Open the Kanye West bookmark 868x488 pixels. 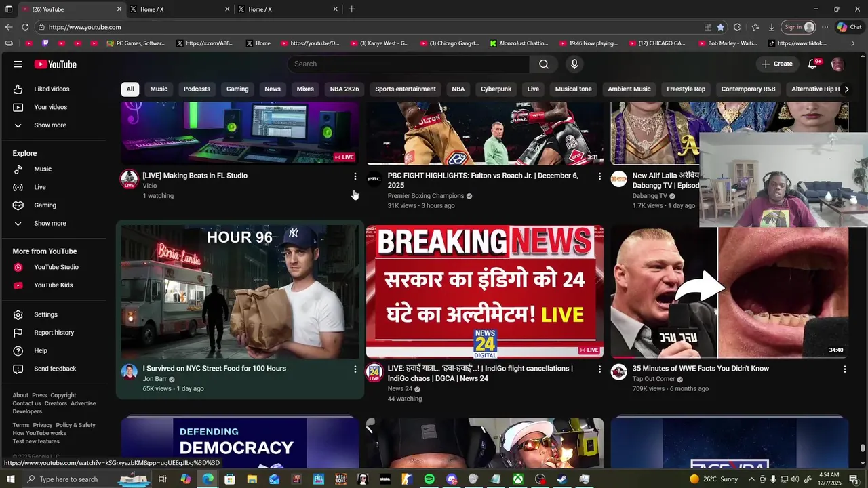(x=380, y=43)
